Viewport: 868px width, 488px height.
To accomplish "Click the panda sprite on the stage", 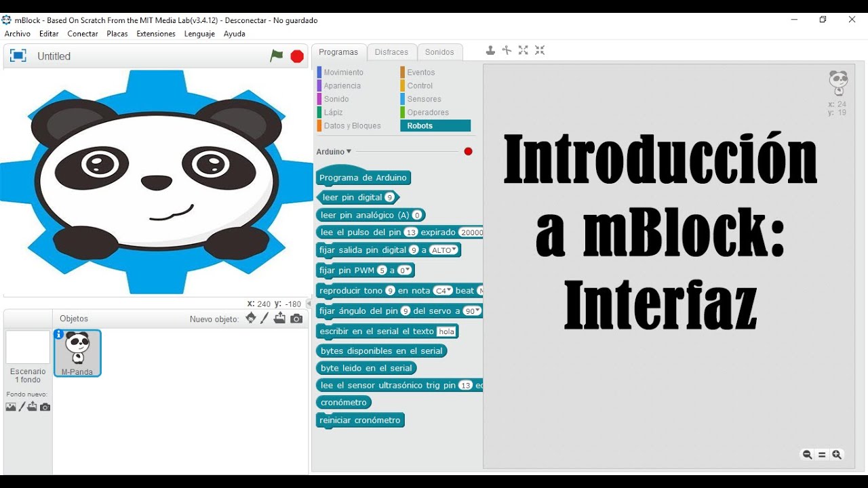I will [155, 182].
